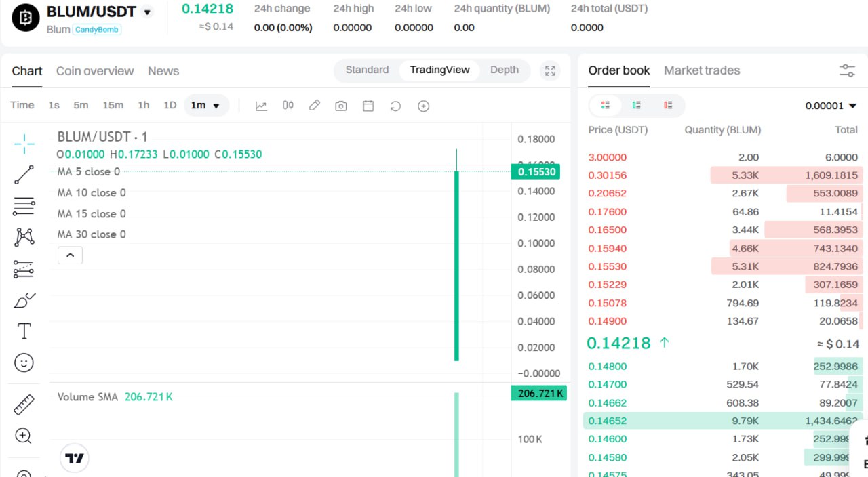868x477 pixels.
Task: Select the 15m interval
Action: (x=113, y=105)
